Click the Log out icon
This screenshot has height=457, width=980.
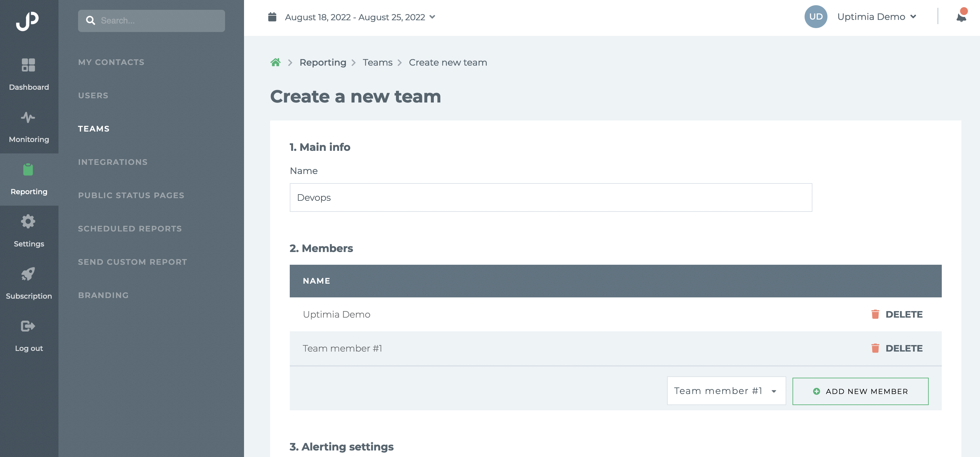pos(28,326)
